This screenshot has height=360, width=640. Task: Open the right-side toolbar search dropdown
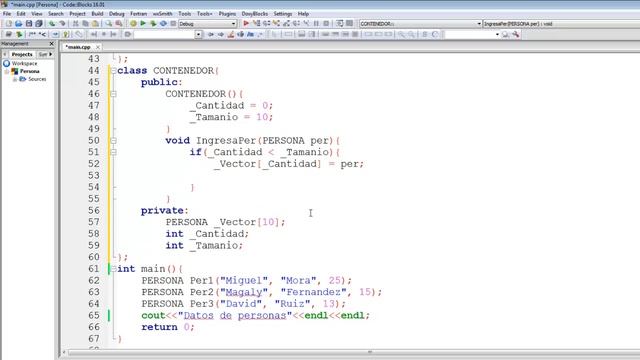click(497, 35)
